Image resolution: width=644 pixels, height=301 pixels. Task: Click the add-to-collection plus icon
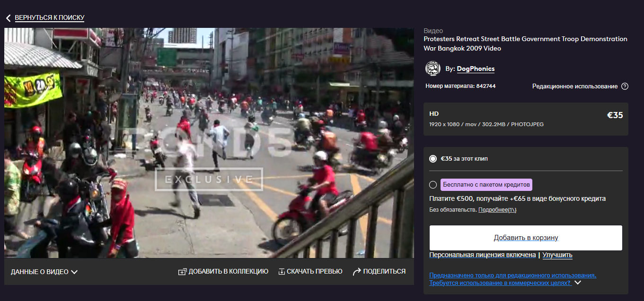[x=182, y=272]
